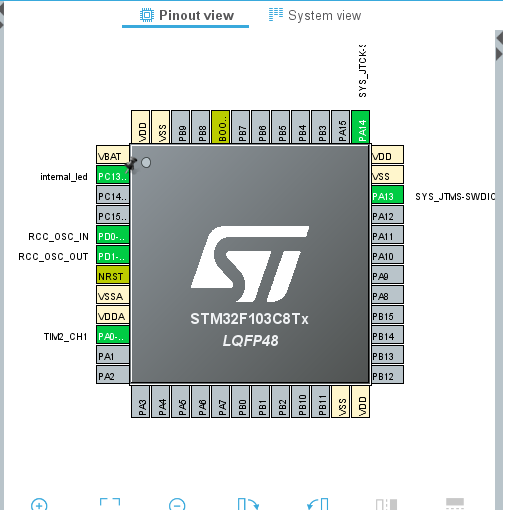Click the VDDA pin
Screen dimensions: 508x510
113,315
